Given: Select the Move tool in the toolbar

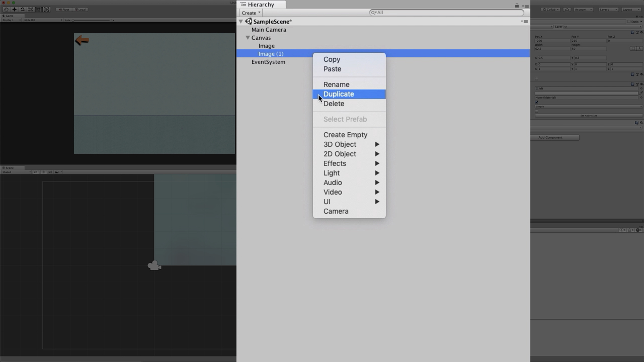Looking at the screenshot, I should click(x=14, y=10).
